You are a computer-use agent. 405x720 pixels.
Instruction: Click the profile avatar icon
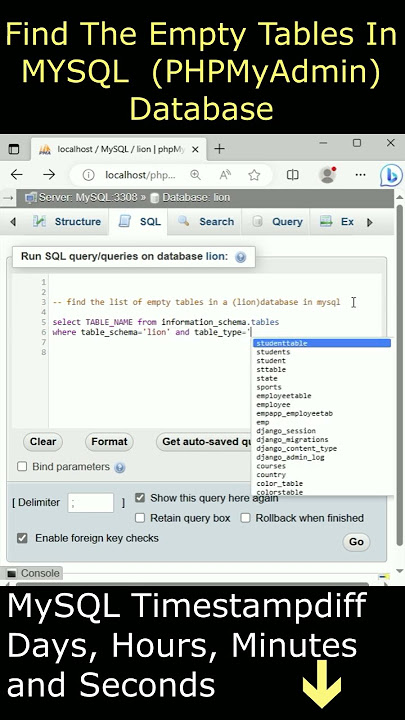[327, 175]
